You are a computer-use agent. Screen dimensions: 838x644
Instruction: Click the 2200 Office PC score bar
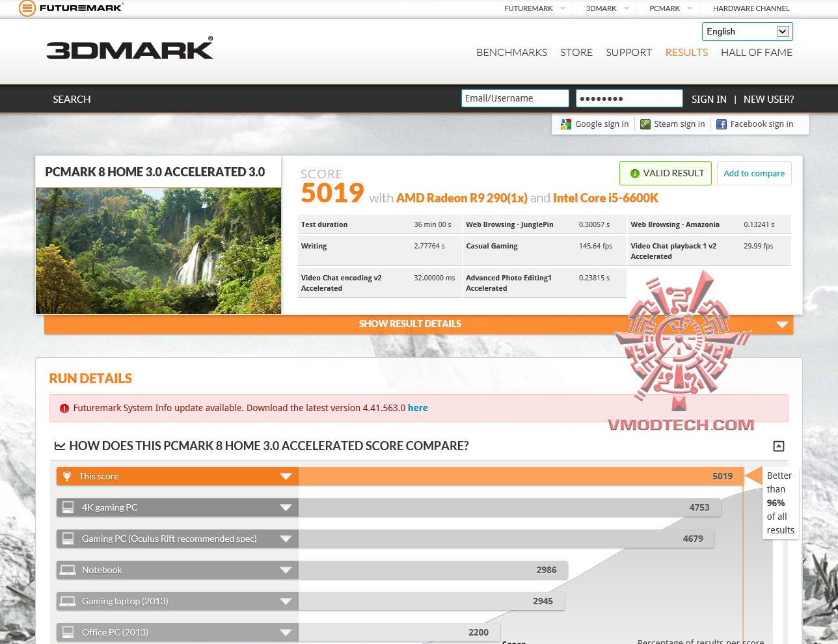pos(399,633)
